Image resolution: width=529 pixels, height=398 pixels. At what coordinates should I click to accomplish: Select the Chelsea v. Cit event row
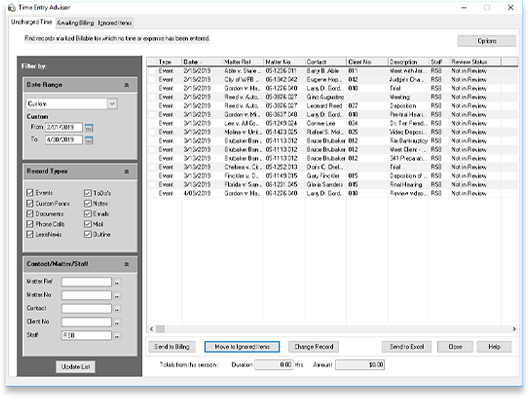pos(332,167)
